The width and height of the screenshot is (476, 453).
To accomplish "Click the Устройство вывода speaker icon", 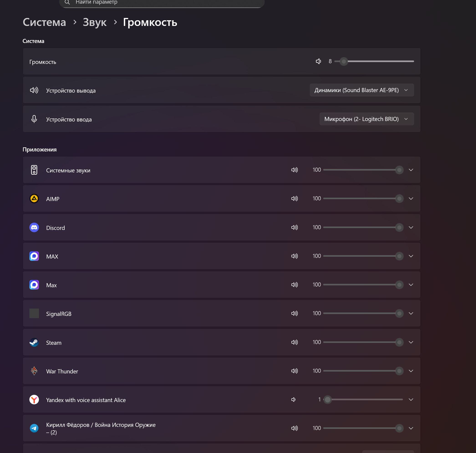I will point(34,90).
